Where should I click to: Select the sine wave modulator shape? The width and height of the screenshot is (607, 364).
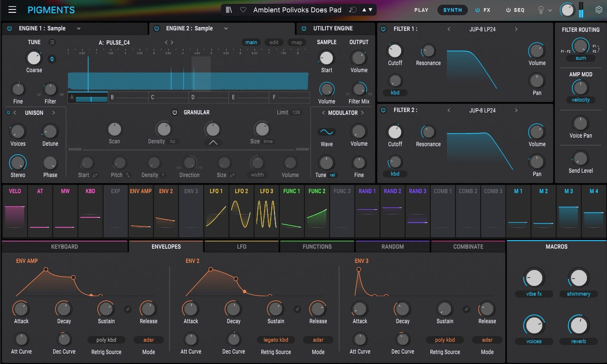coord(326,132)
